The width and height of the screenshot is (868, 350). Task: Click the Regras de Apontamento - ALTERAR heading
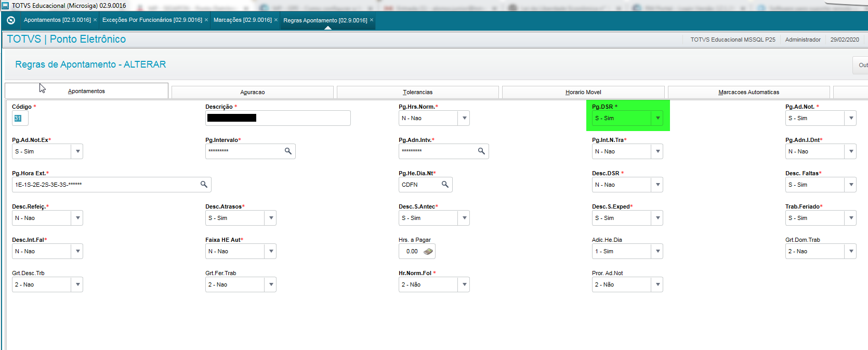[90, 64]
